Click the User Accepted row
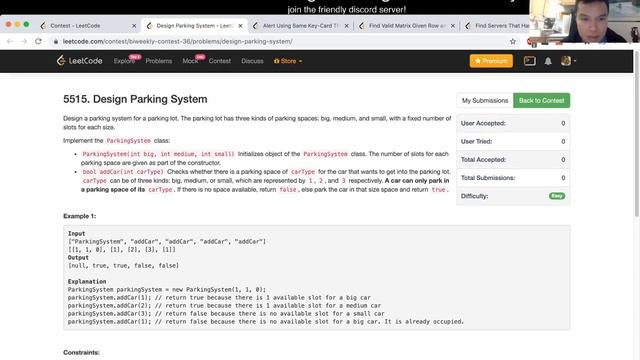 (x=513, y=123)
